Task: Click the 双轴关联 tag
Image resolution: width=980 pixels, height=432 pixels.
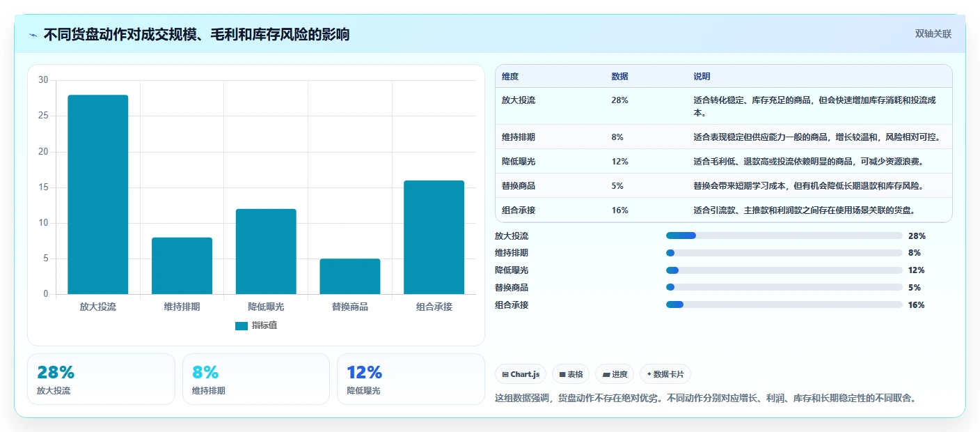Action: click(933, 33)
